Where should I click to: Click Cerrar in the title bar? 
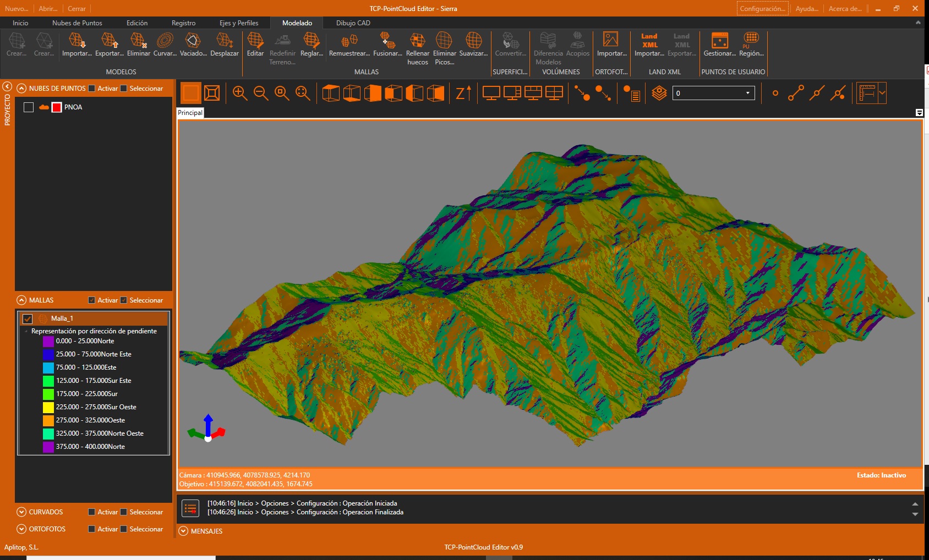76,9
